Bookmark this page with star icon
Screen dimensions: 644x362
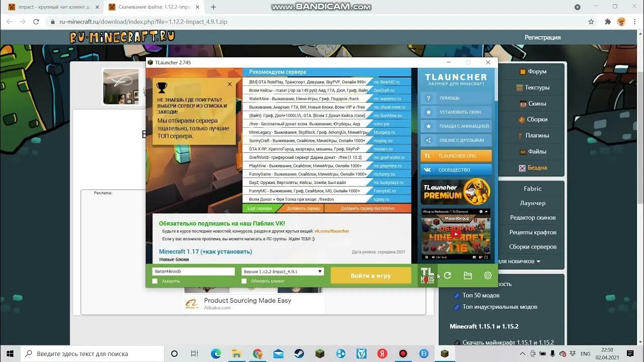coord(591,22)
